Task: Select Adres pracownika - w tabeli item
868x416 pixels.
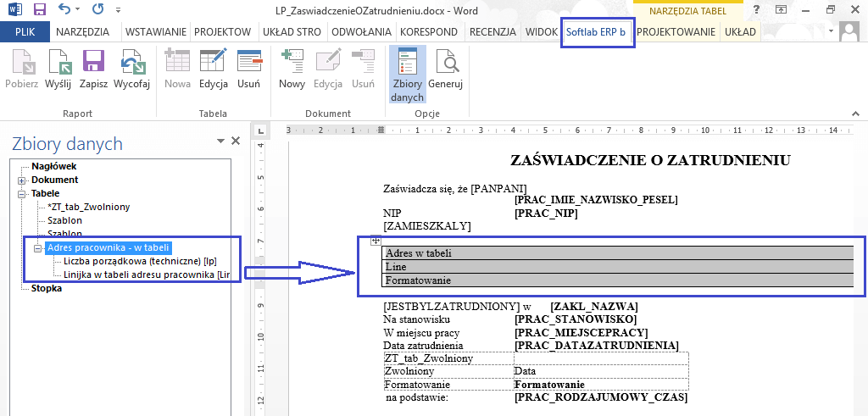Action: [108, 247]
